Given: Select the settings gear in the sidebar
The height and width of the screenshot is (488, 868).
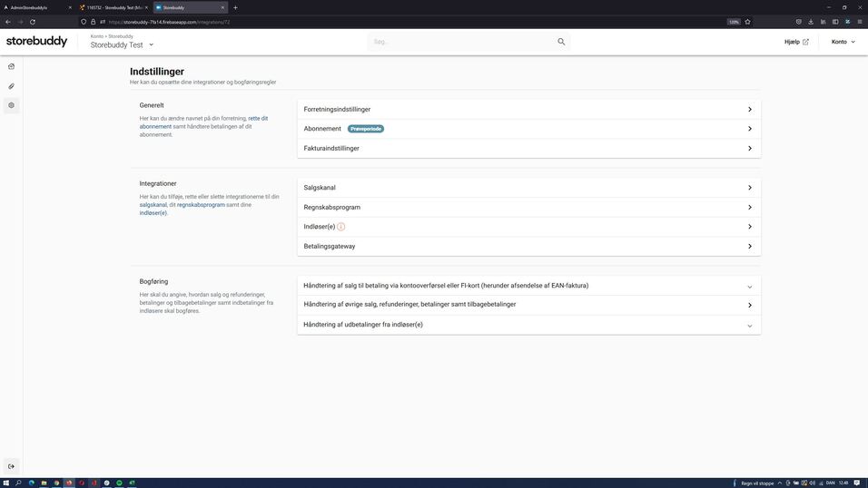Looking at the screenshot, I should (11, 105).
